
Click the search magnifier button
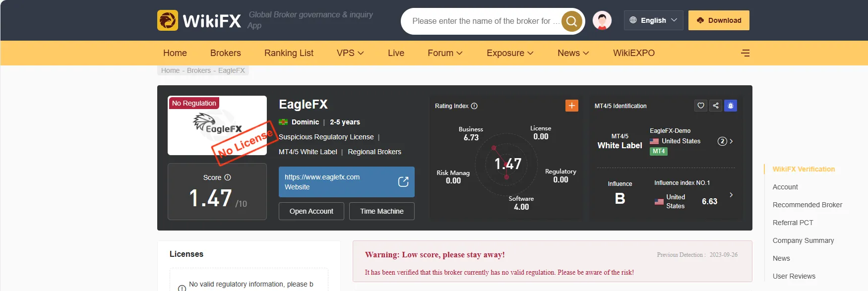[x=571, y=21]
